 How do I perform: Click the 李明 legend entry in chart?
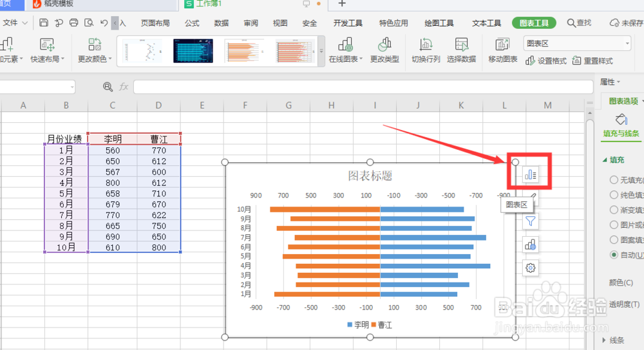pos(357,325)
